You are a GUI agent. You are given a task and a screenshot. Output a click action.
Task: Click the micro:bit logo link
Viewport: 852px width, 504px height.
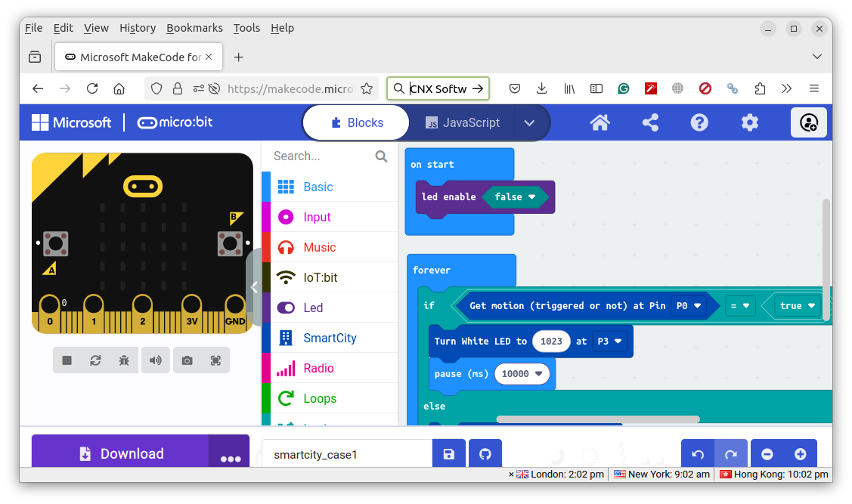(175, 122)
